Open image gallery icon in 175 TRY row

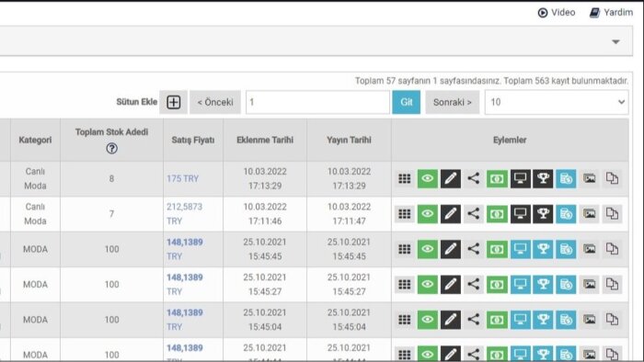[590, 179]
